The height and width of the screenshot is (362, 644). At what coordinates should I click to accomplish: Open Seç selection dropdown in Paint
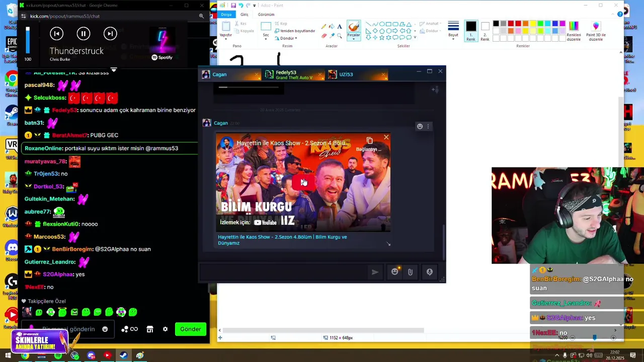coord(266,36)
